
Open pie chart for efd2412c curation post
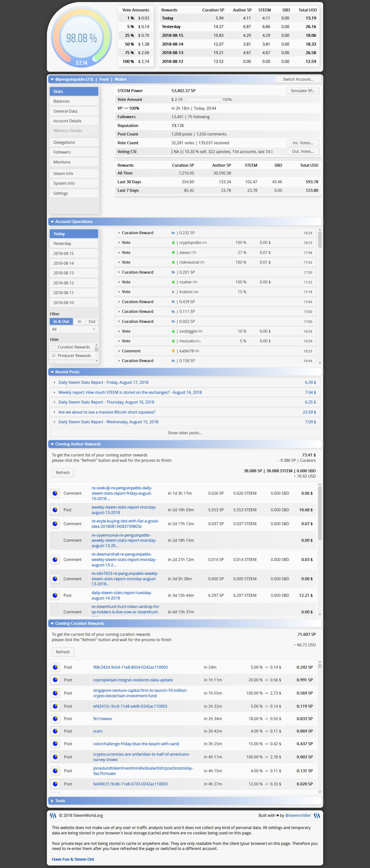pos(55,706)
